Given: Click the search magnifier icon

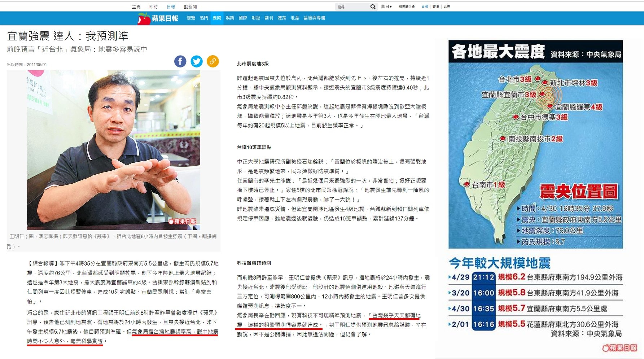Looking at the screenshot, I should click(373, 7).
